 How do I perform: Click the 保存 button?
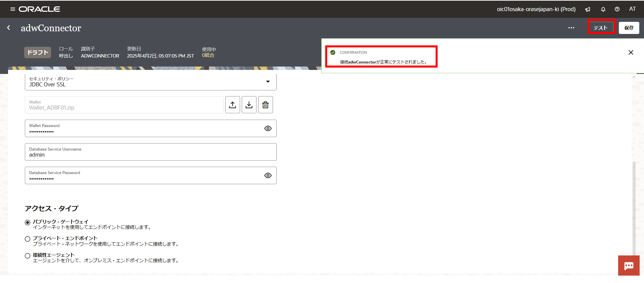(x=629, y=28)
